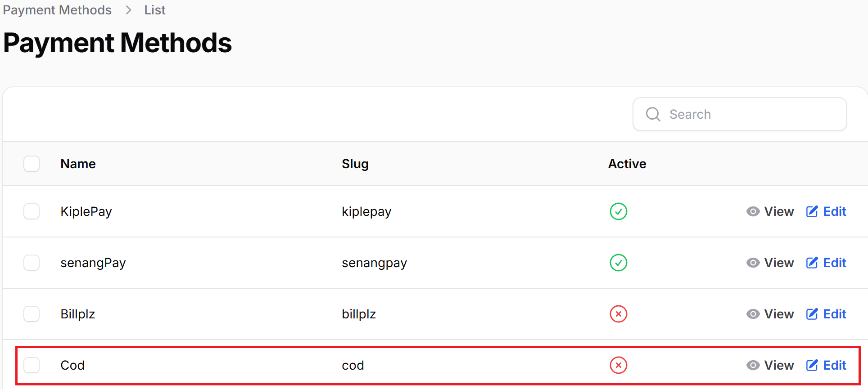
Task: Select the KiplePay row checkbox
Action: click(32, 211)
